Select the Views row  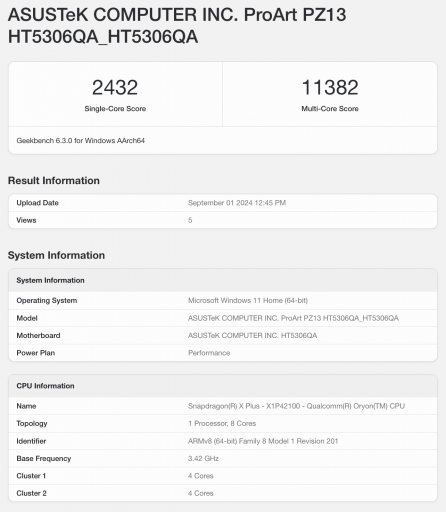[x=223, y=220]
